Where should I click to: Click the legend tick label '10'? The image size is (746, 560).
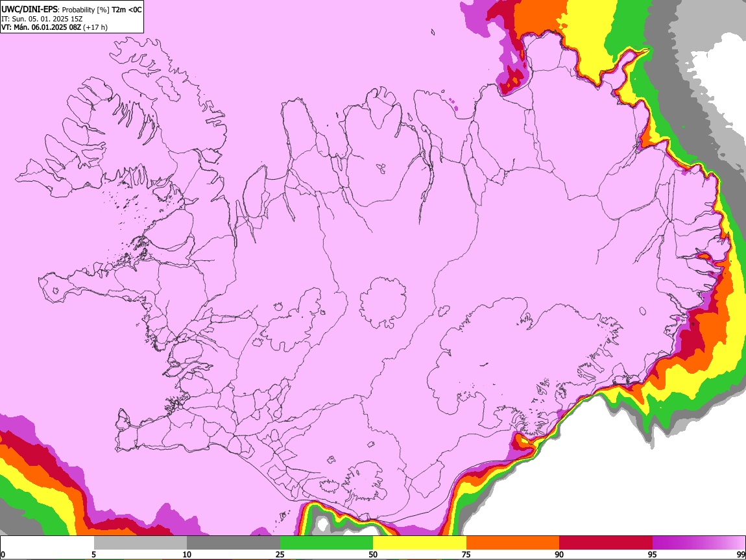pyautogui.click(x=187, y=554)
